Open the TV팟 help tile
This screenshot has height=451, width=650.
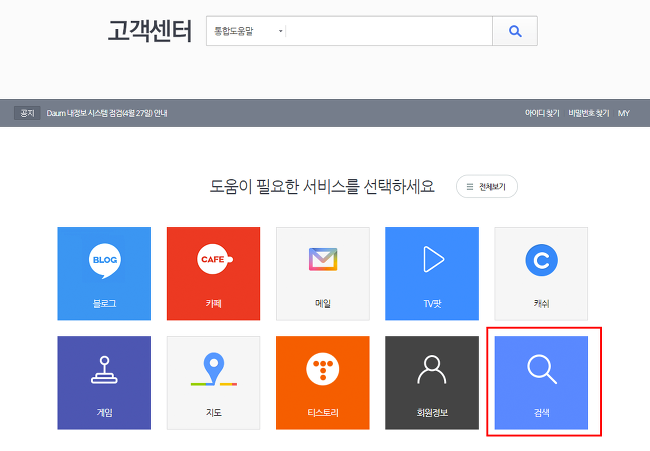432,274
